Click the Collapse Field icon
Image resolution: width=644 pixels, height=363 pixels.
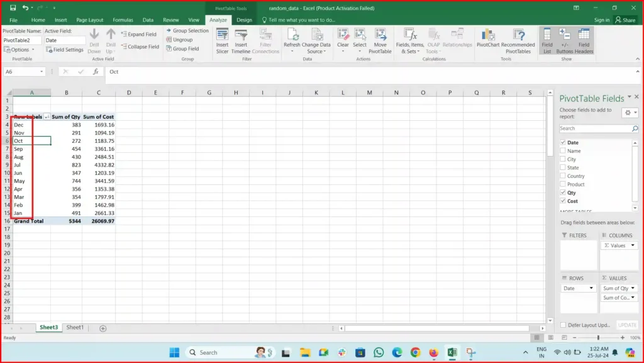coord(139,47)
